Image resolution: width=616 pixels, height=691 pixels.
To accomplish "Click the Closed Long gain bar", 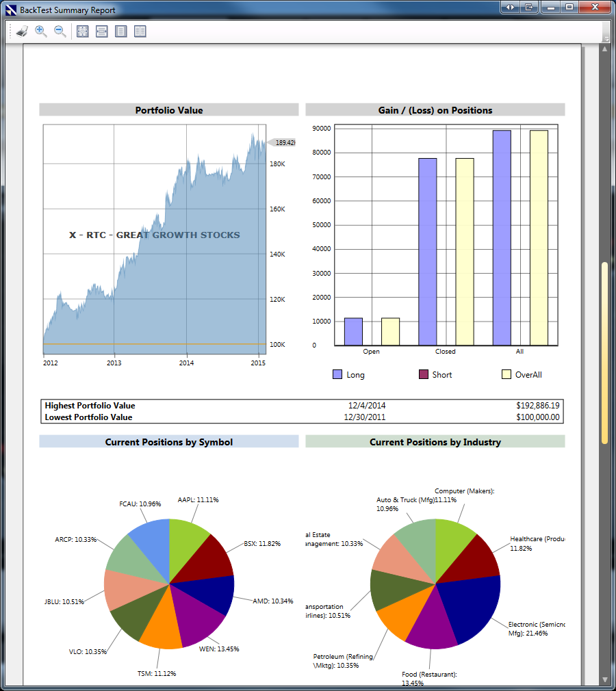I will coord(428,252).
